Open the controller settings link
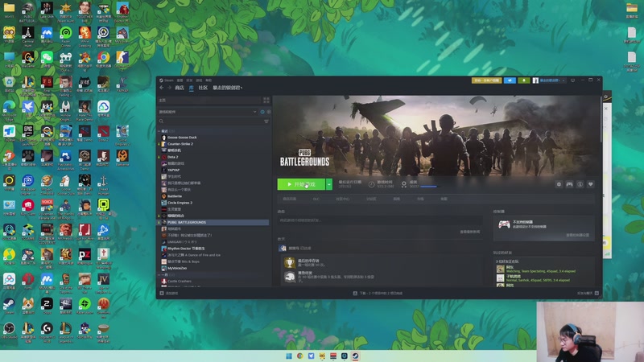 pyautogui.click(x=577, y=235)
